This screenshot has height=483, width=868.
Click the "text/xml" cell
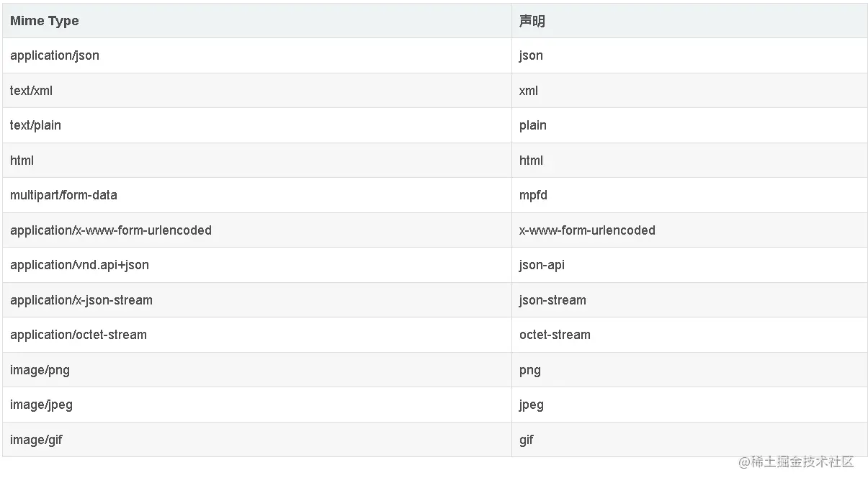(32, 91)
